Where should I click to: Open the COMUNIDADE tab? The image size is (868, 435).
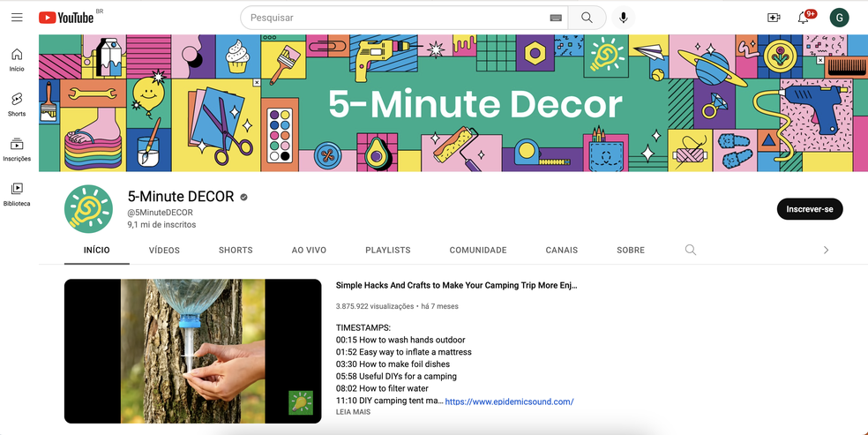click(478, 251)
